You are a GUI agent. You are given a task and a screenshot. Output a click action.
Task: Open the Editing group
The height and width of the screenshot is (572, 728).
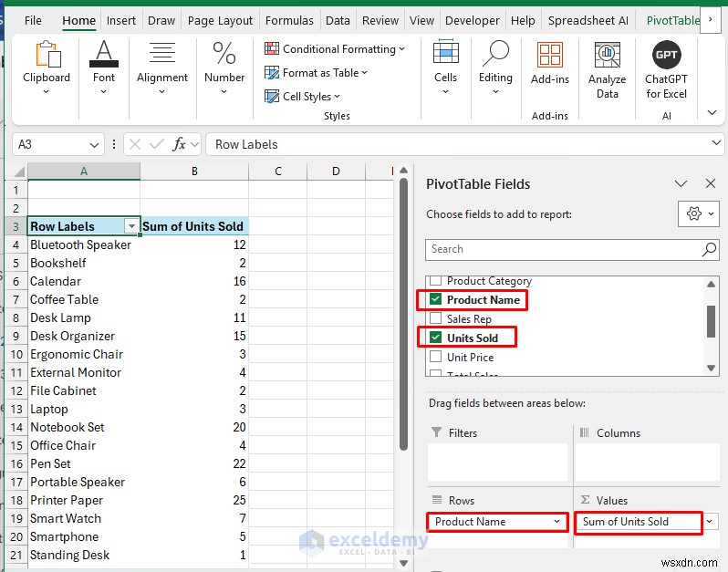pyautogui.click(x=495, y=68)
